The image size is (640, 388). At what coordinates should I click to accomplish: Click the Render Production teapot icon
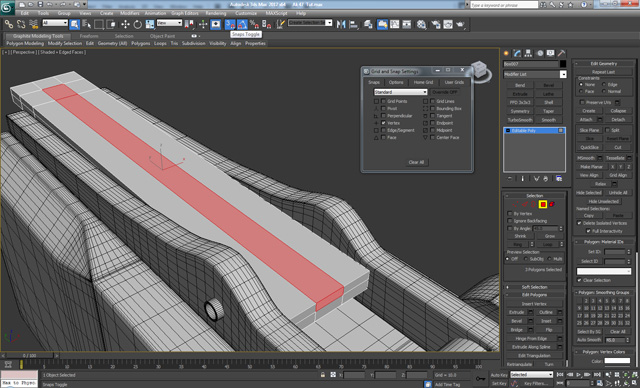pos(460,24)
